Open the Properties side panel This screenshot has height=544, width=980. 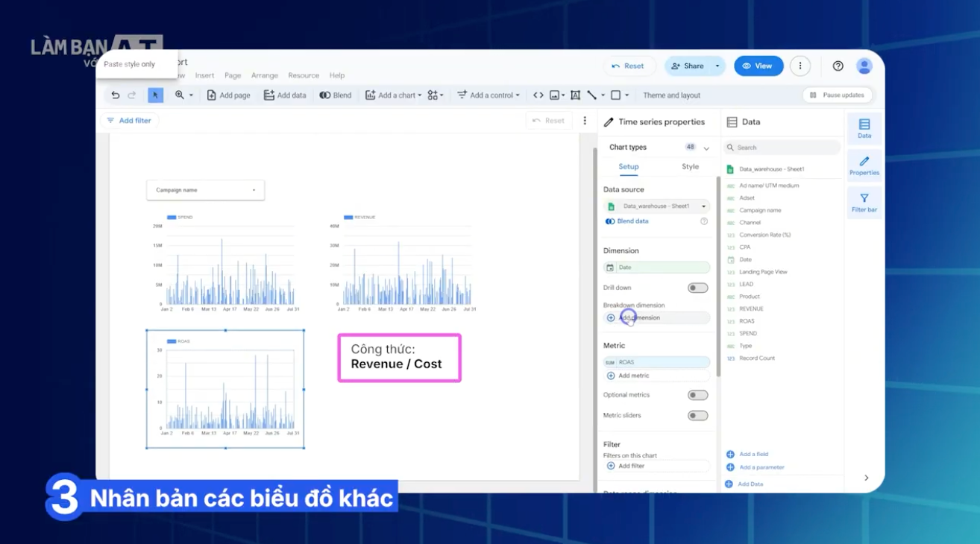[x=864, y=165]
